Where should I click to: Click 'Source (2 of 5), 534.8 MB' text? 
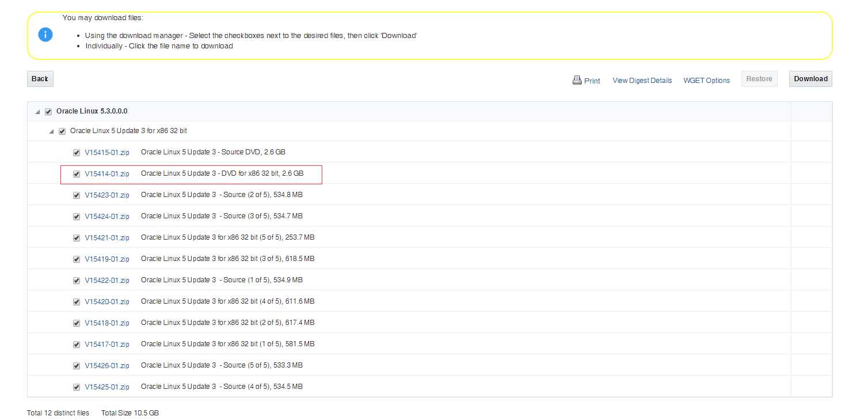coord(262,195)
